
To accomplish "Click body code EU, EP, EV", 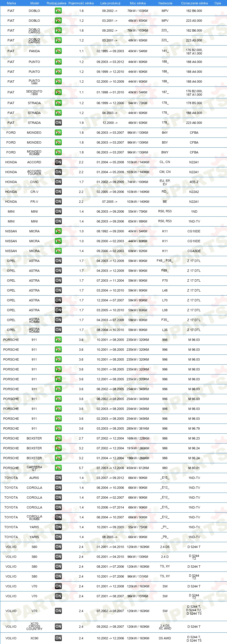I will pos(165,182).
